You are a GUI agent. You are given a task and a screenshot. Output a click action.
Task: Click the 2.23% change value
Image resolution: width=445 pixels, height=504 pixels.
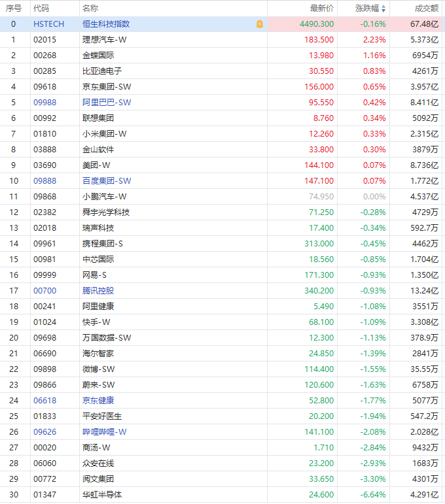coord(374,40)
